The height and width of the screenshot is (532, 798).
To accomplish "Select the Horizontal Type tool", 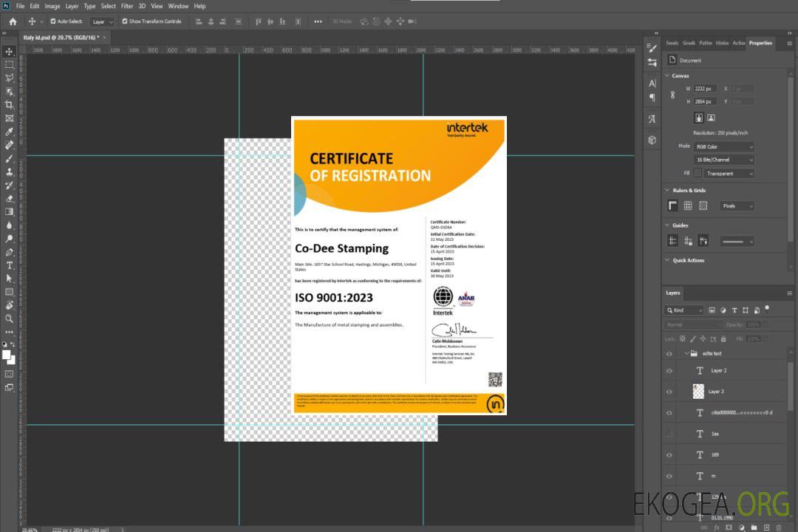I will [9, 265].
